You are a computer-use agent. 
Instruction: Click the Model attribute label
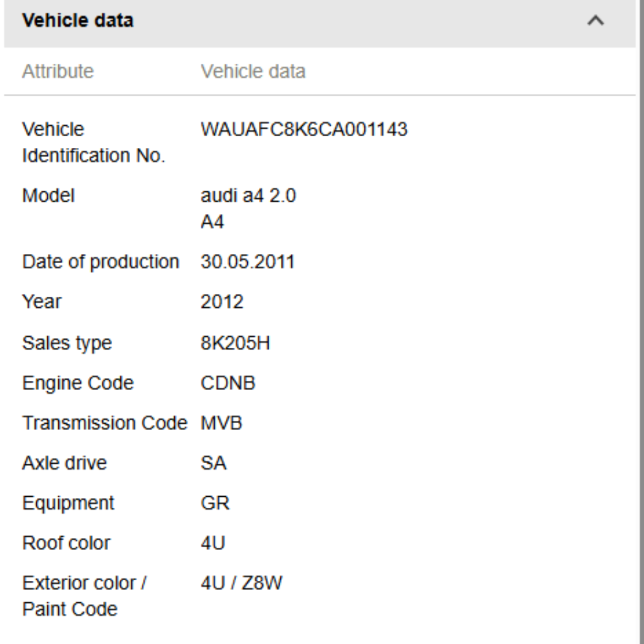48,196
